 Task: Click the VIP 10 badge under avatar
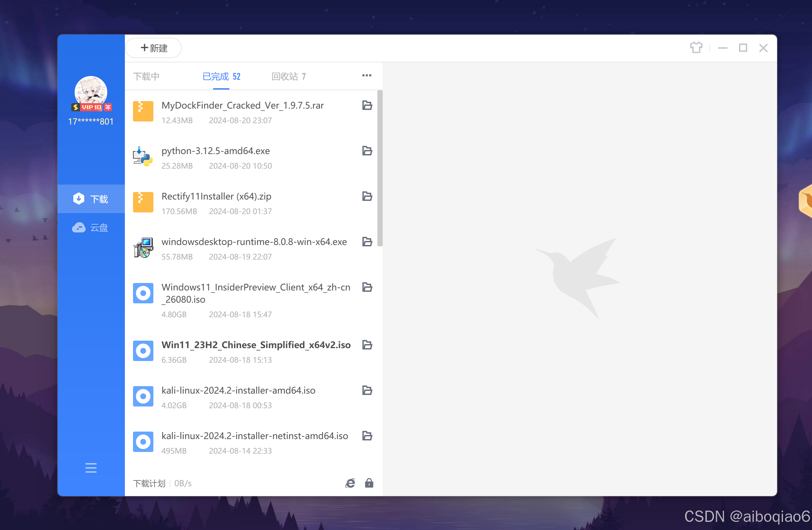coord(91,107)
